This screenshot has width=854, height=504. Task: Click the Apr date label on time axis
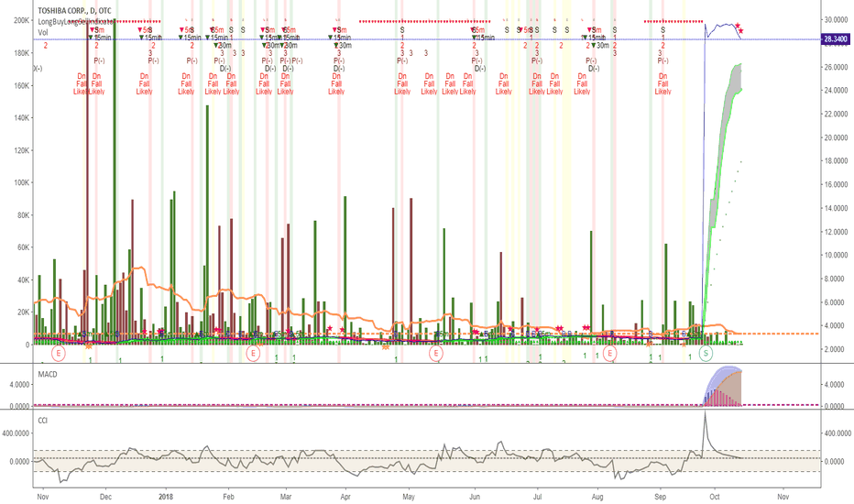(x=345, y=497)
